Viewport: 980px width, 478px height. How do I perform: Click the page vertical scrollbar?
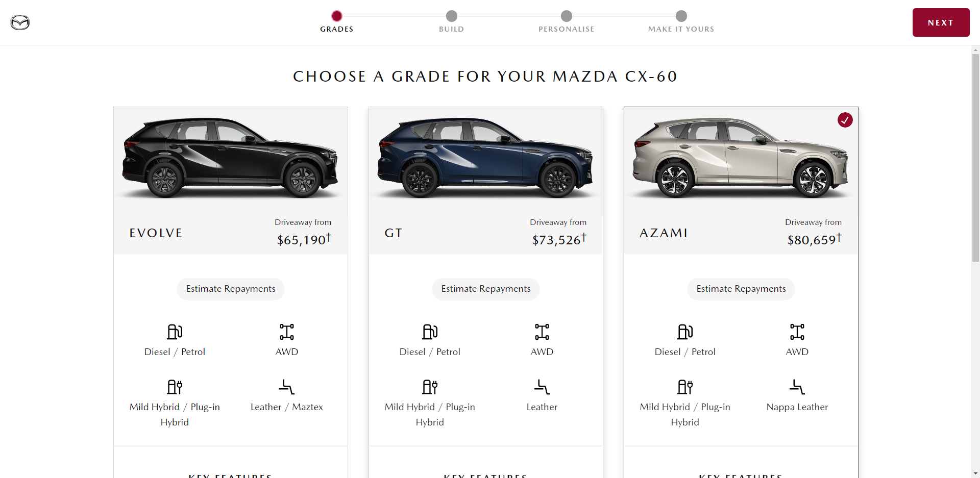pos(976,158)
